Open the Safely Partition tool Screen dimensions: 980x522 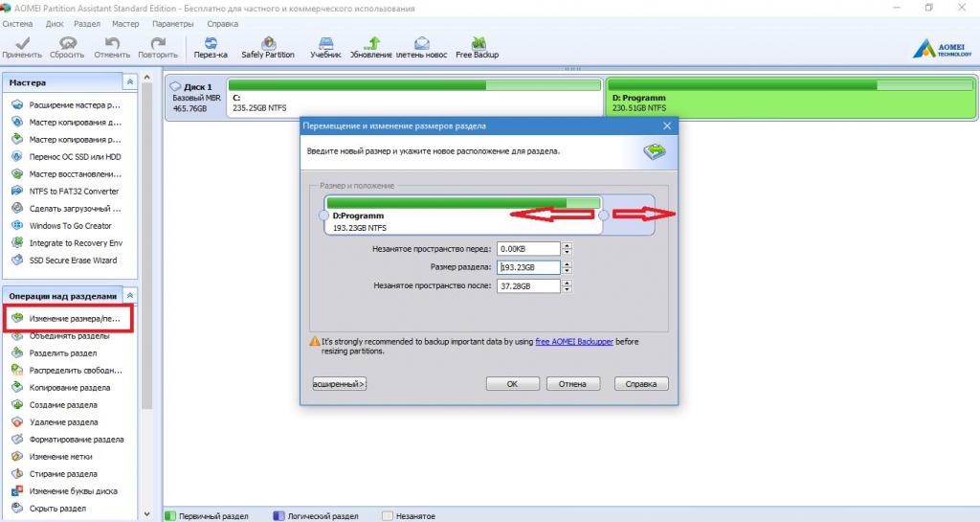[x=268, y=48]
